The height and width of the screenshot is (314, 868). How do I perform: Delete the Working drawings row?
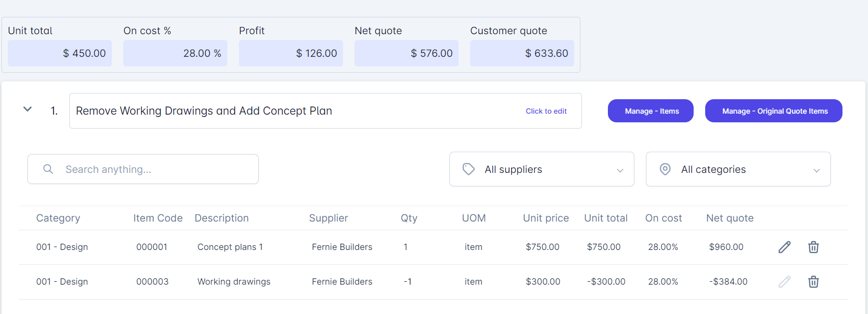click(x=813, y=282)
